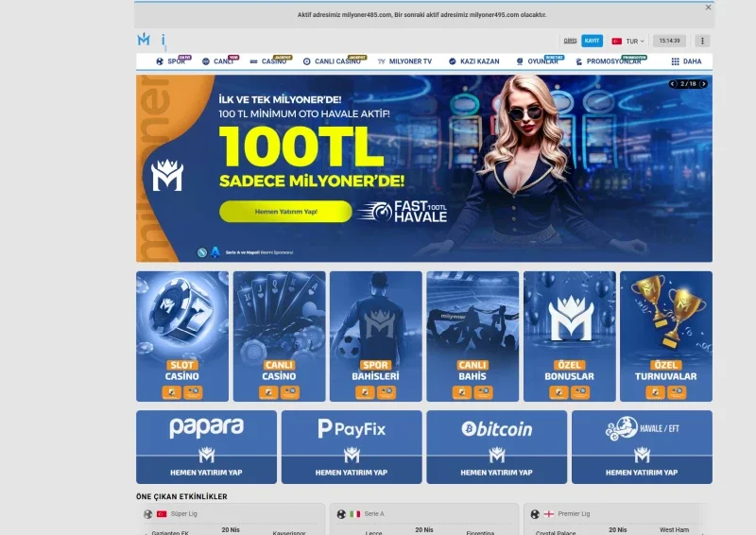This screenshot has height=535, width=756.
Task: Open the SPOR BAHISLERI card
Action: coord(375,337)
